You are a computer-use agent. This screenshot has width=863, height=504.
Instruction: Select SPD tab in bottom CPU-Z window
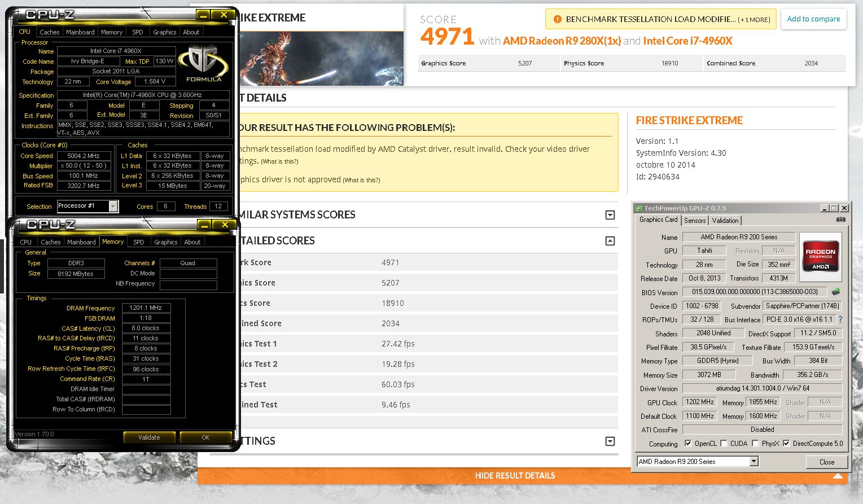139,242
